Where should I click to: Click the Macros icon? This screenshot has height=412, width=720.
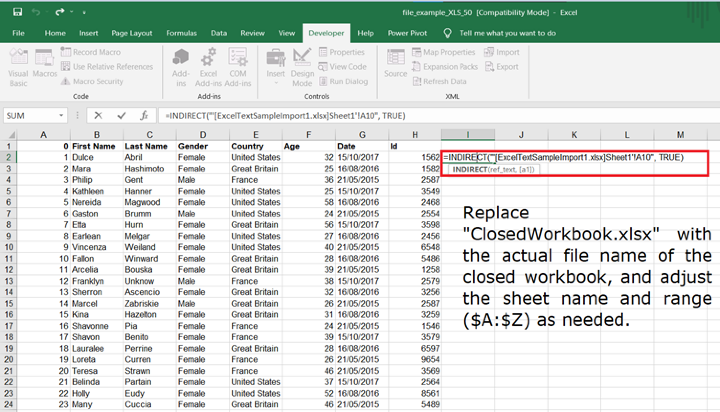[45, 62]
